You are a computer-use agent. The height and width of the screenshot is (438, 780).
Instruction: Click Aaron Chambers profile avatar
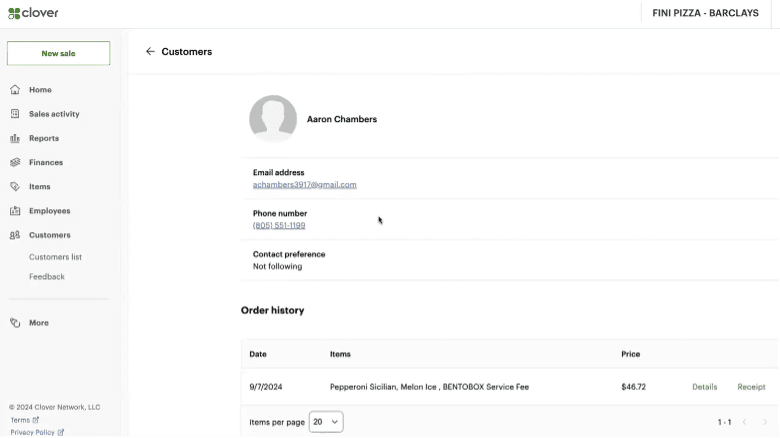273,119
